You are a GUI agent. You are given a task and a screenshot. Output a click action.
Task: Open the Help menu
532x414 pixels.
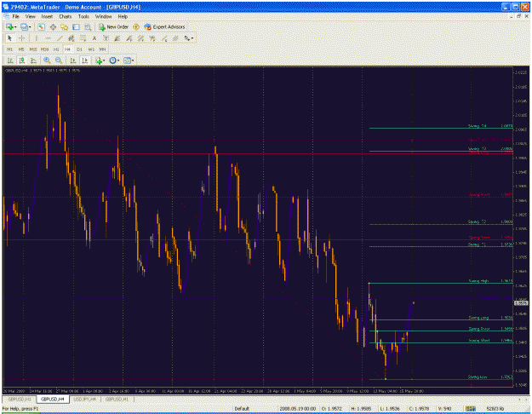point(123,16)
